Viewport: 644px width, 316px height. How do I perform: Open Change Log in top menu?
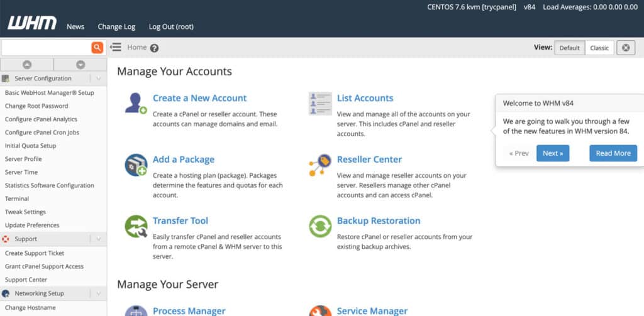click(116, 26)
